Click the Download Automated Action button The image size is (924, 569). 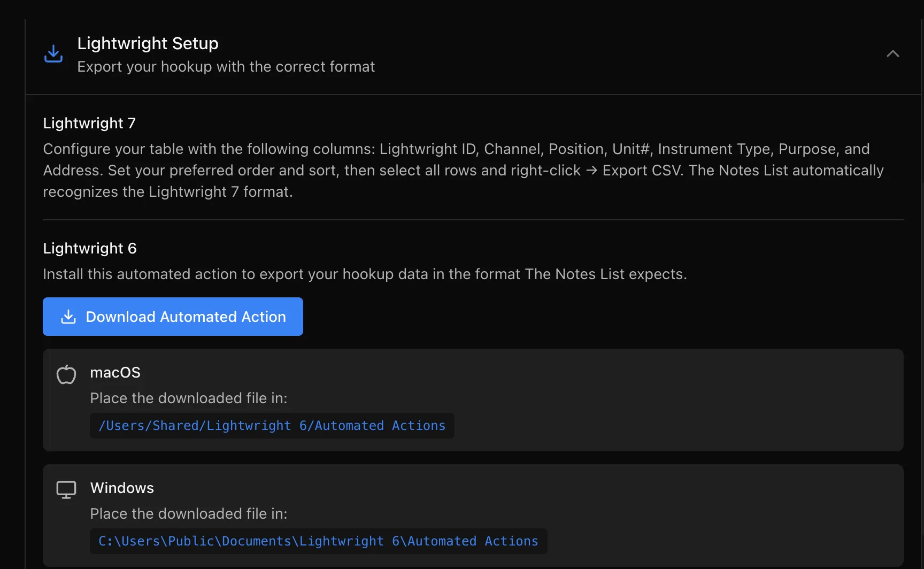pyautogui.click(x=173, y=317)
